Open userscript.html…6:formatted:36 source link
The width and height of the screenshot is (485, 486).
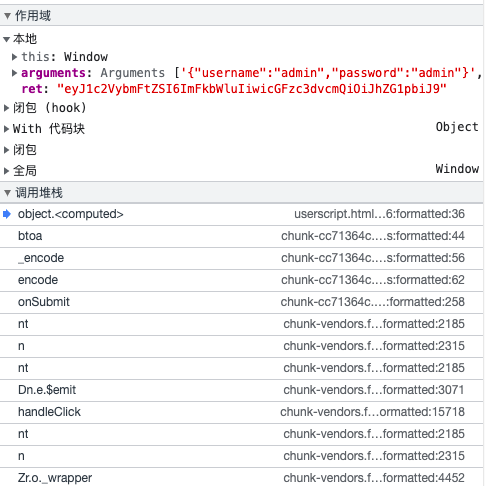coord(379,214)
